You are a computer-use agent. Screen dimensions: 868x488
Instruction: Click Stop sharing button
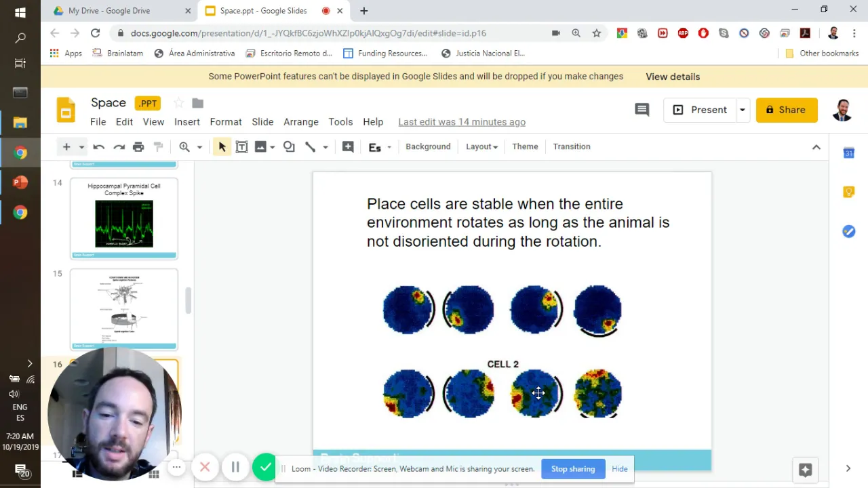tap(573, 469)
